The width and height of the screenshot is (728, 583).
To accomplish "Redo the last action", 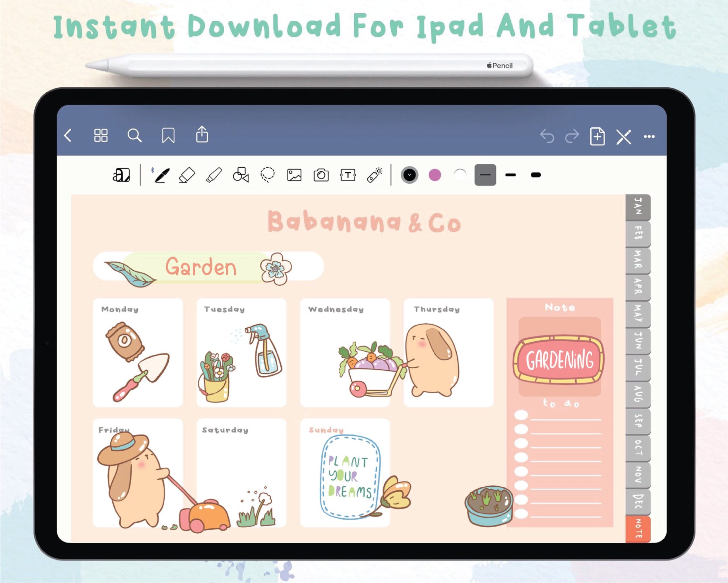I will coord(572,136).
